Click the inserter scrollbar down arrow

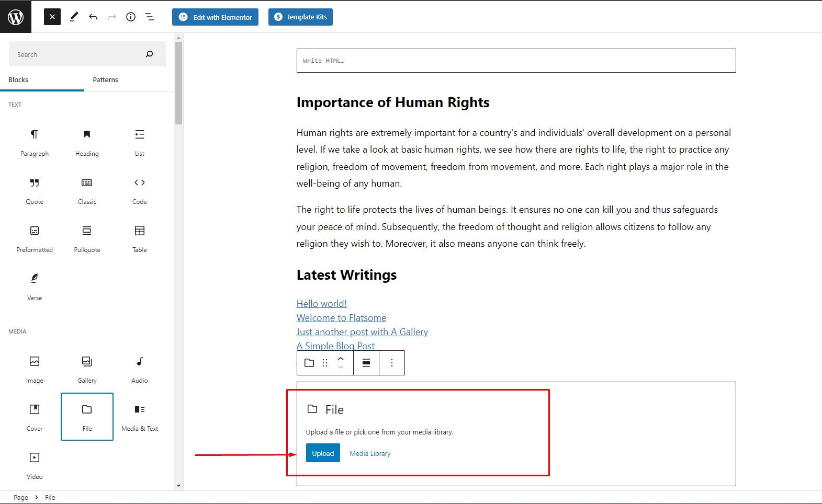coord(178,486)
